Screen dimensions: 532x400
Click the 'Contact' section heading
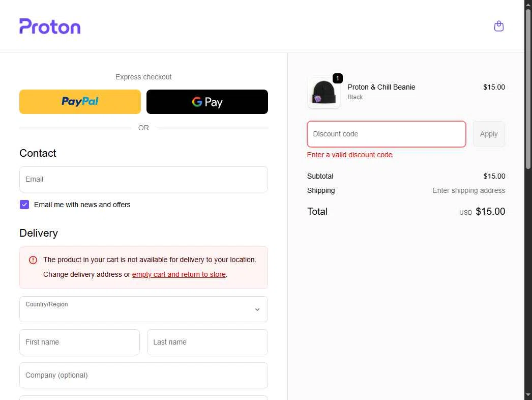(38, 153)
